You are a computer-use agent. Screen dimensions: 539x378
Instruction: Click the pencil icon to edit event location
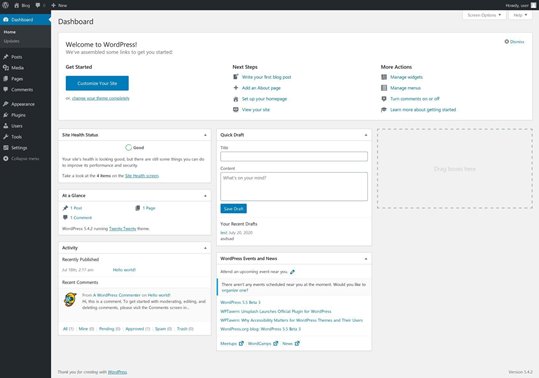pyautogui.click(x=292, y=272)
